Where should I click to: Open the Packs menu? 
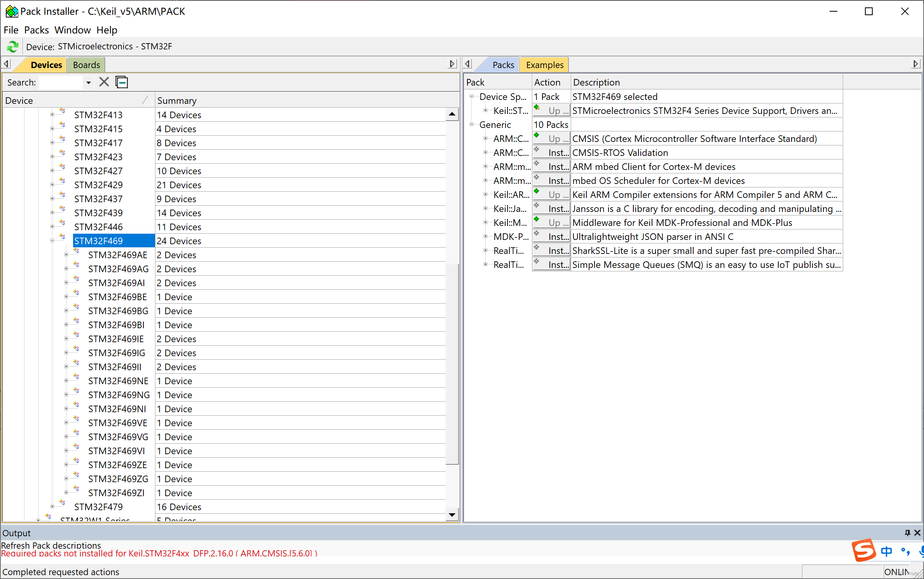point(36,30)
